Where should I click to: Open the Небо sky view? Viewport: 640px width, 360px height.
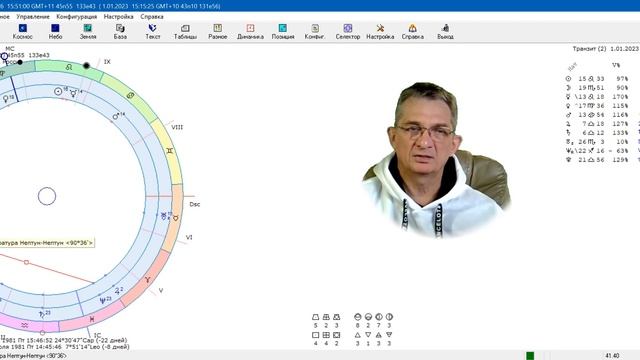55,32
